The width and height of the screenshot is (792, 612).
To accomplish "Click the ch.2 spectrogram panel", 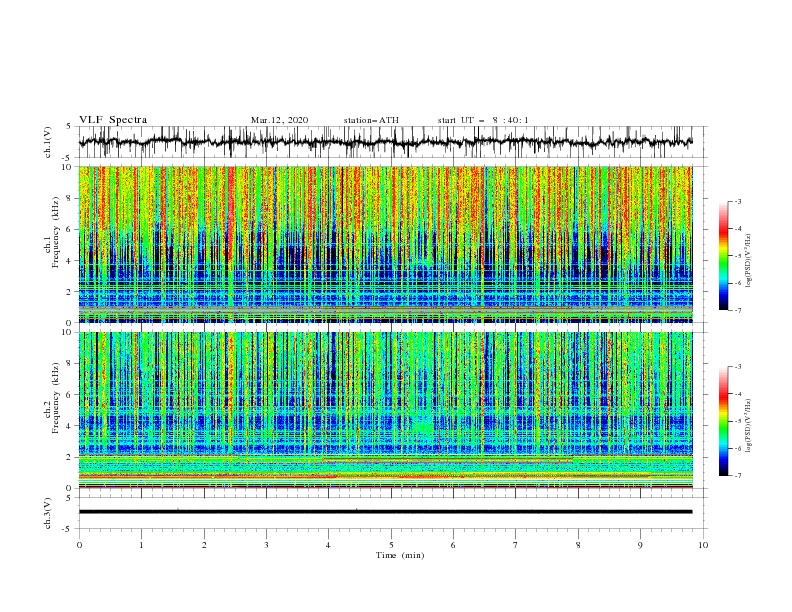I will point(385,410).
